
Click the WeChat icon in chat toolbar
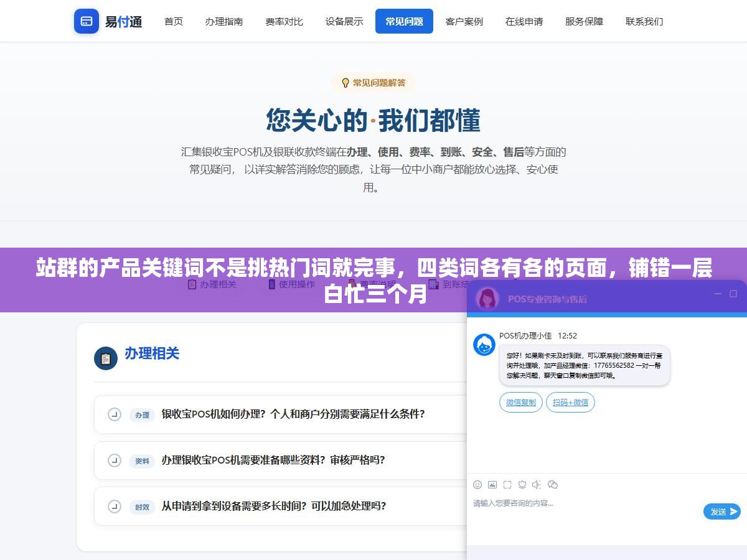[553, 485]
